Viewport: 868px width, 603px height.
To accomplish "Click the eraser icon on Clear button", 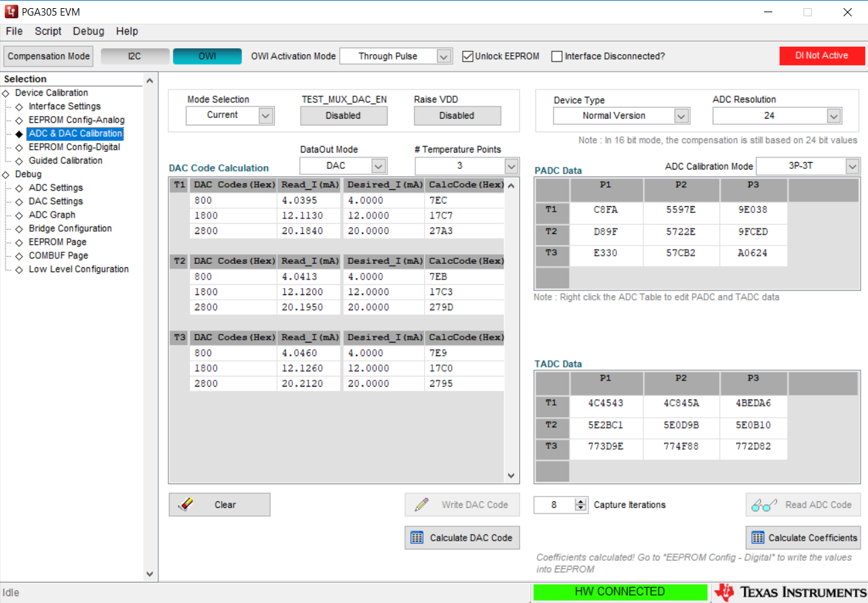I will tap(186, 505).
